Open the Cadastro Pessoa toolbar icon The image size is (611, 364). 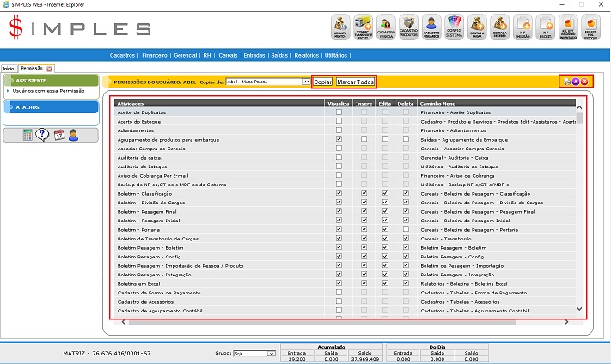(387, 27)
